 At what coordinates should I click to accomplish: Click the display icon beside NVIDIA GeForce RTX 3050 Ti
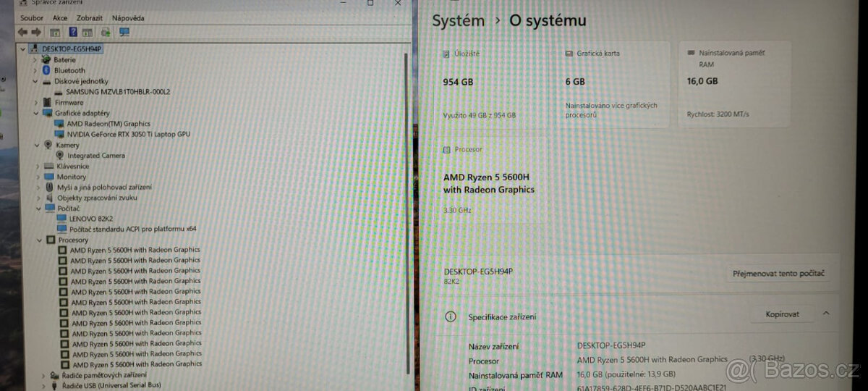[x=60, y=134]
